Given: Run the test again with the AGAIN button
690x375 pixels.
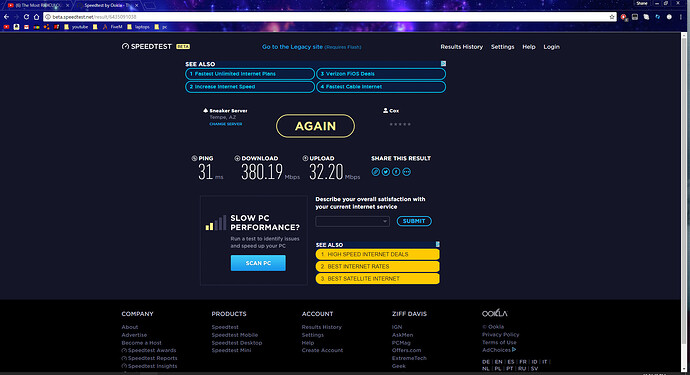Looking at the screenshot, I should (x=316, y=126).
